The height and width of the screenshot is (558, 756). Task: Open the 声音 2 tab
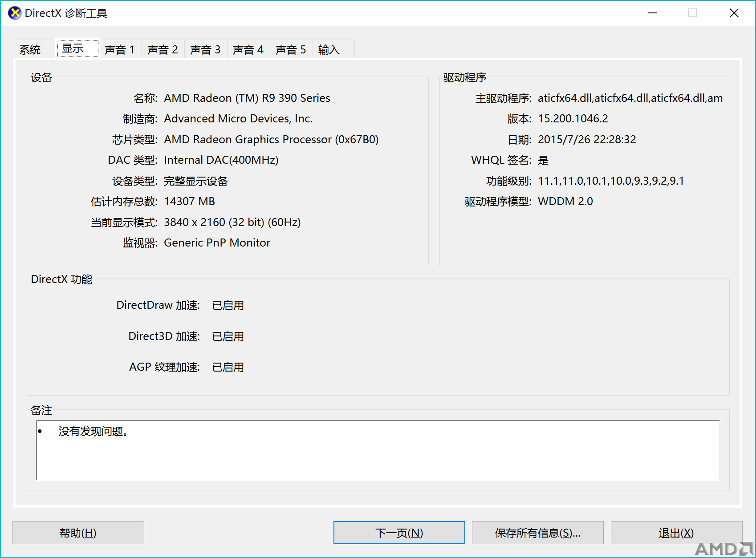tap(163, 49)
